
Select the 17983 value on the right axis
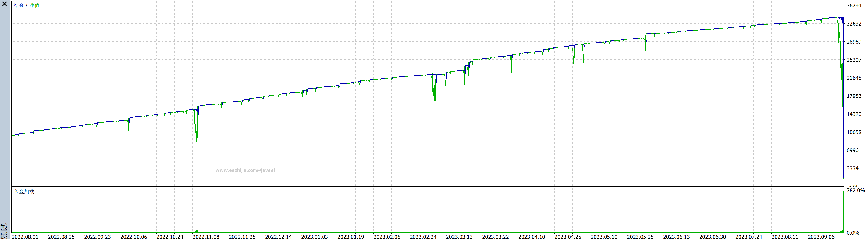(854, 96)
